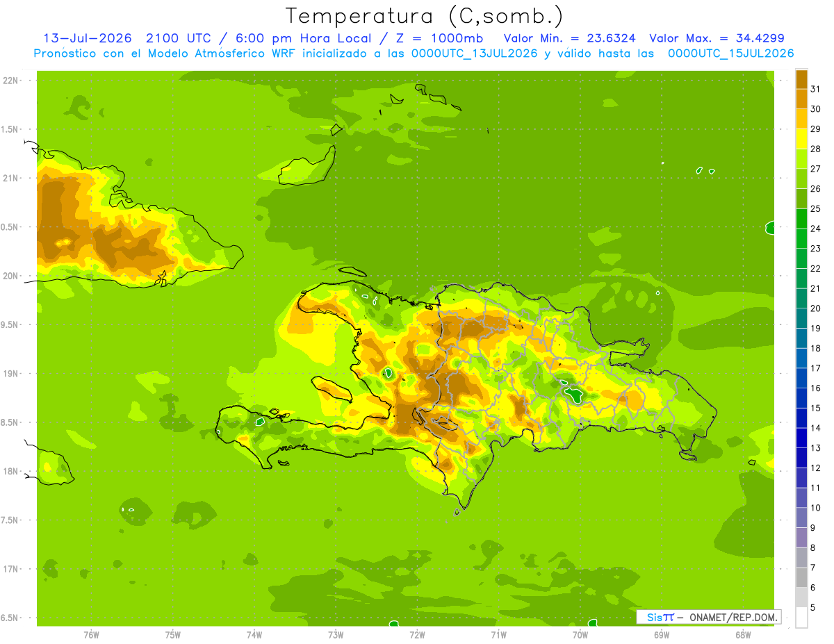
Task: Pick the dark blue swatch between 13 and 14
Action: tap(801, 438)
